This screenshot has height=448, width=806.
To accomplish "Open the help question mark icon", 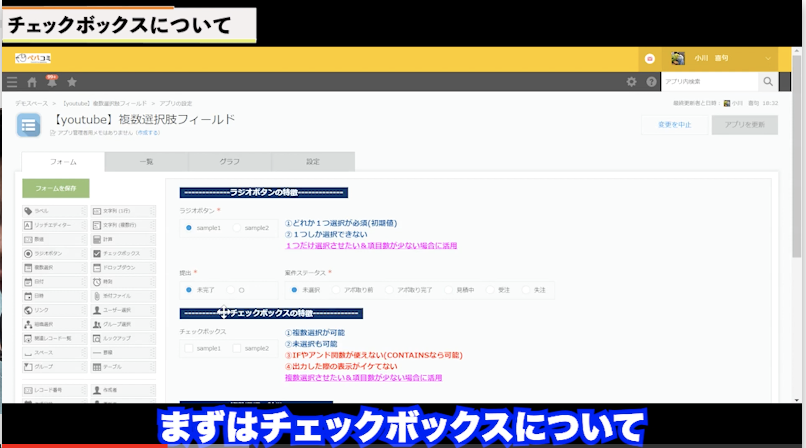I will tap(651, 82).
